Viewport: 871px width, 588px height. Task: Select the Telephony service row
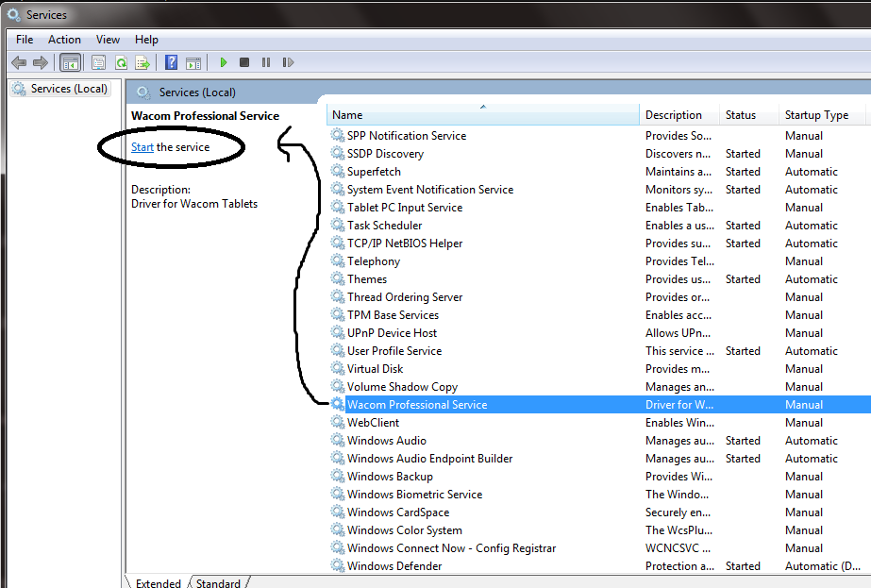pos(599,260)
